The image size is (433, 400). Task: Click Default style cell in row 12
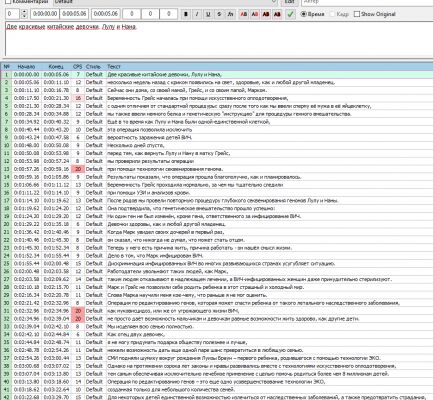pos(94,161)
